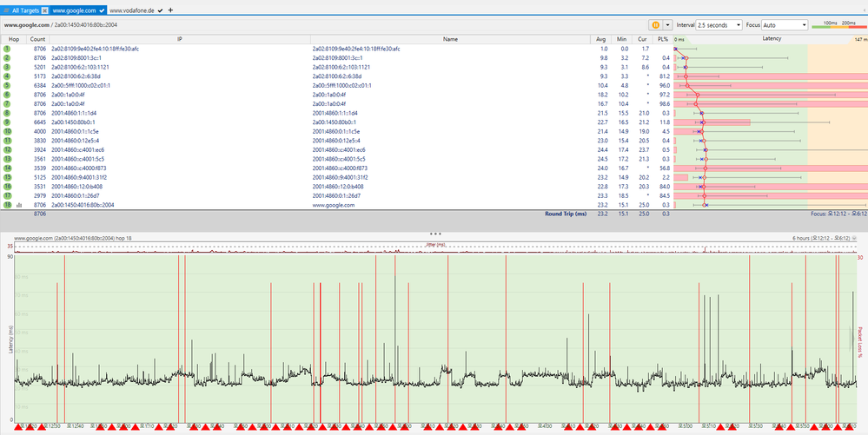Click the 98.6 packet loss value for hop 7
Screen dimensions: 868x435
coord(665,103)
